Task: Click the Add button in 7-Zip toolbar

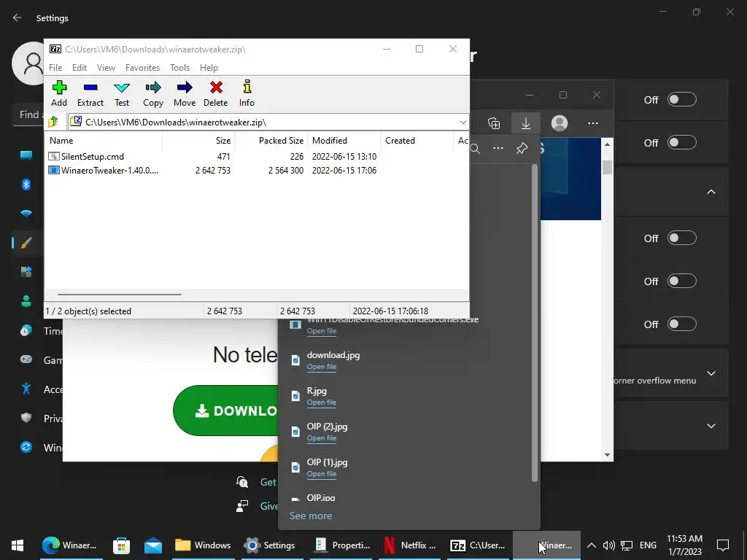Action: point(59,94)
